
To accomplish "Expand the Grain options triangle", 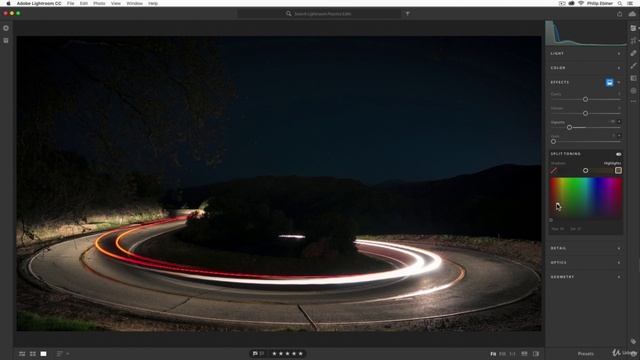I will [x=619, y=136].
